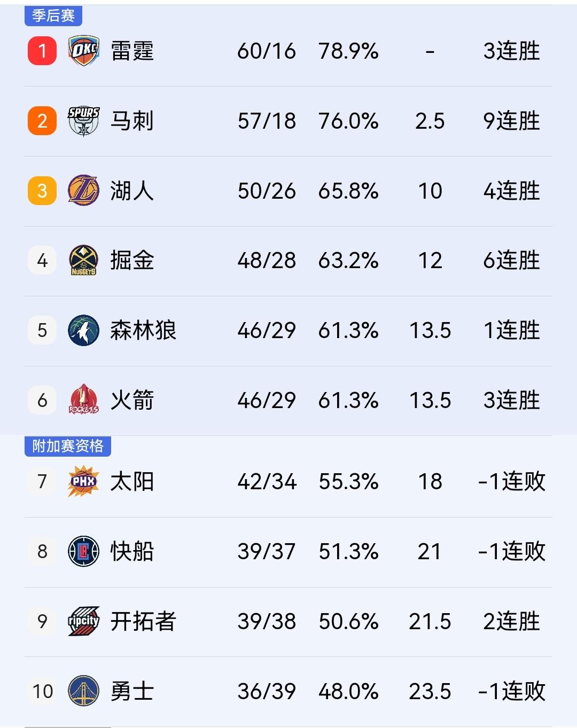Select the red rank 1 badge
This screenshot has height=728, width=577.
[x=42, y=51]
